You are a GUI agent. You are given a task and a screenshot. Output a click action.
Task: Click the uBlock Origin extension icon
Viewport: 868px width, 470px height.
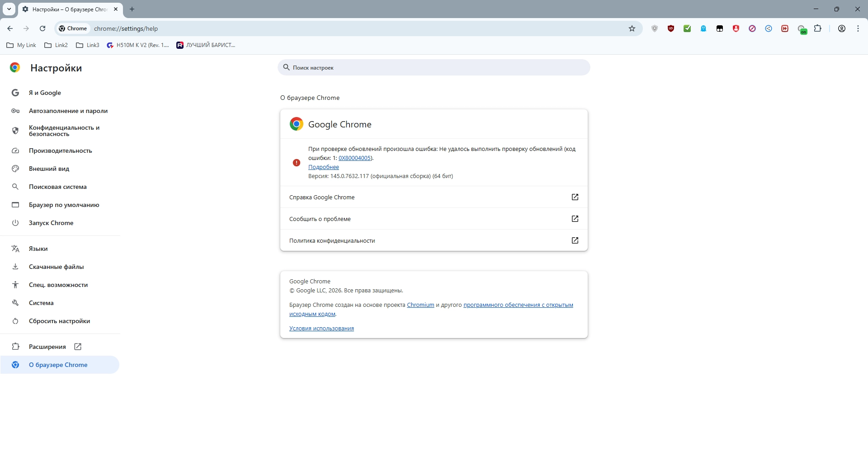(x=671, y=28)
